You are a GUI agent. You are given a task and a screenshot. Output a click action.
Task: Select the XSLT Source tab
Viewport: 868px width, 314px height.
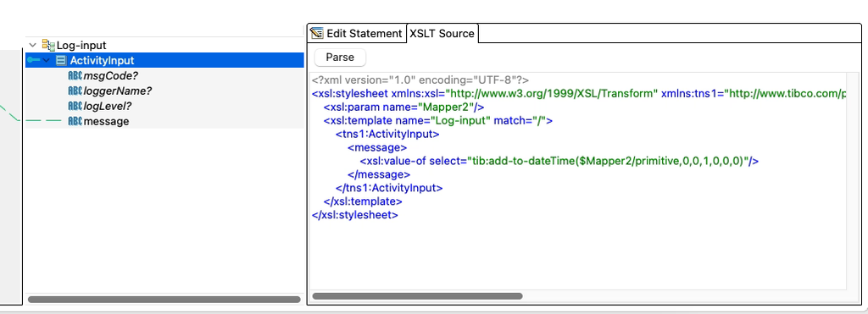(442, 33)
